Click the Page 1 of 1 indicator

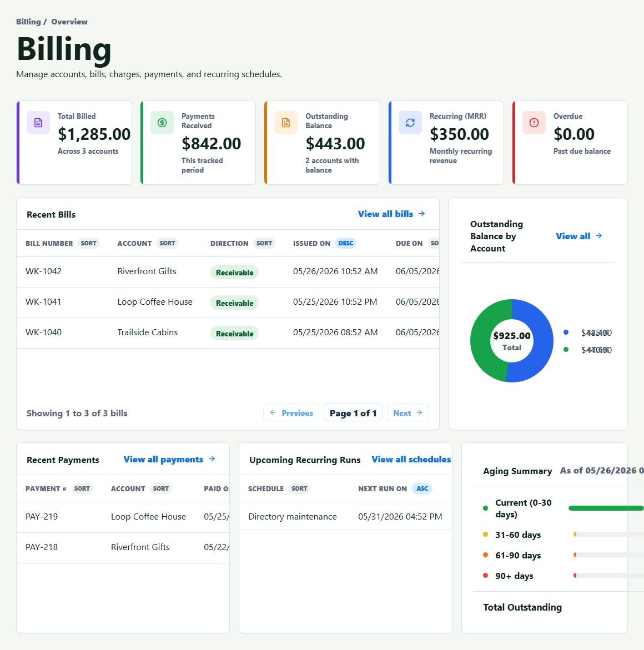353,413
